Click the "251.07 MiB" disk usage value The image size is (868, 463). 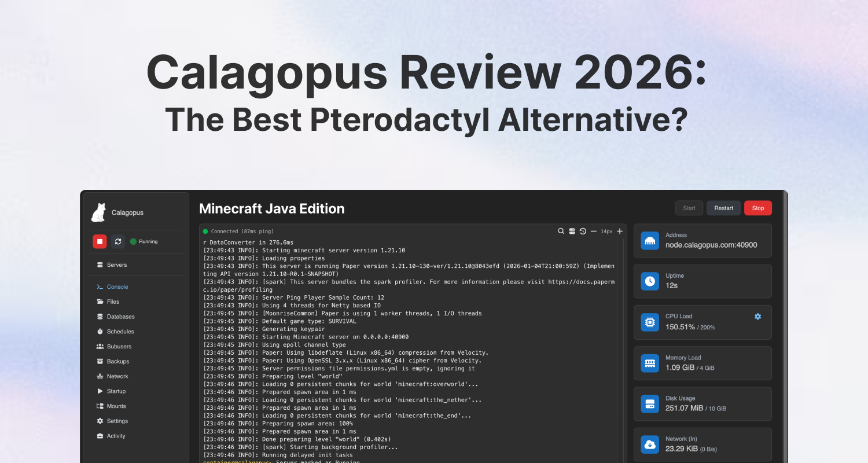(685, 408)
